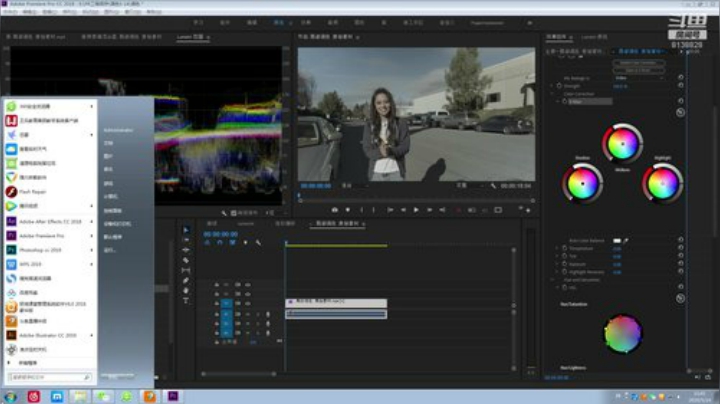Toggle V1 track output eye
This screenshot has width=720, height=404.
point(248,303)
